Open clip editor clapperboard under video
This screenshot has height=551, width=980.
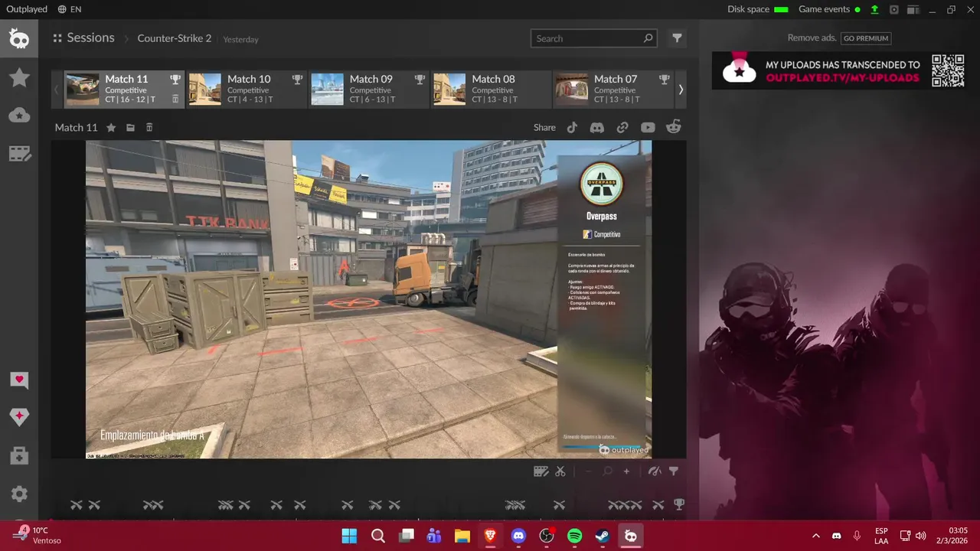click(541, 471)
